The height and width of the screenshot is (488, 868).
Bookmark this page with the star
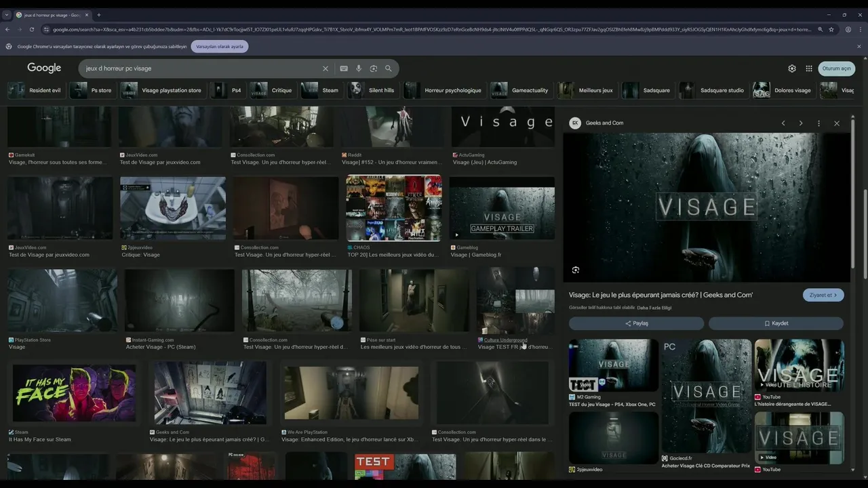(831, 29)
